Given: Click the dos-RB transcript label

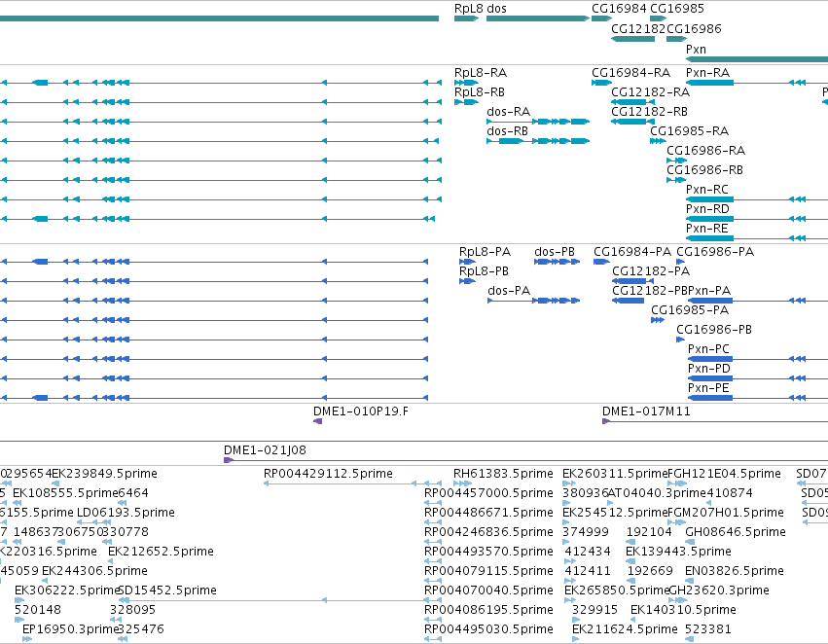Looking at the screenshot, I should click(x=508, y=131).
